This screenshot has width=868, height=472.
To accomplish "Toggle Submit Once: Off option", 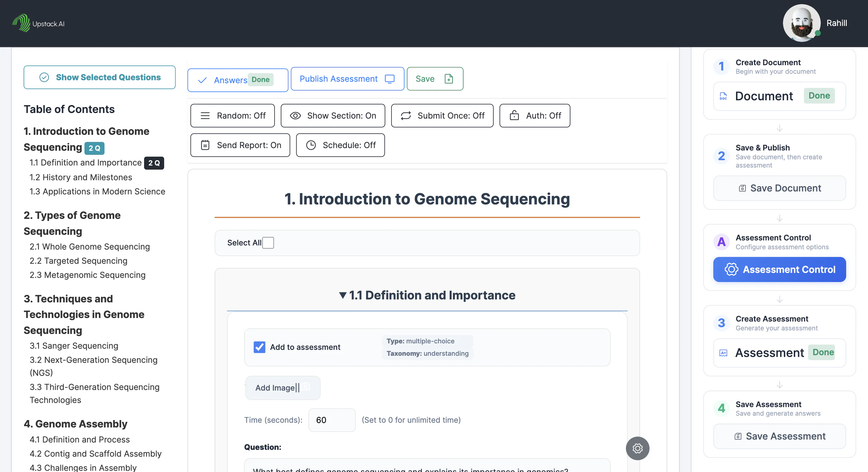I will [442, 115].
